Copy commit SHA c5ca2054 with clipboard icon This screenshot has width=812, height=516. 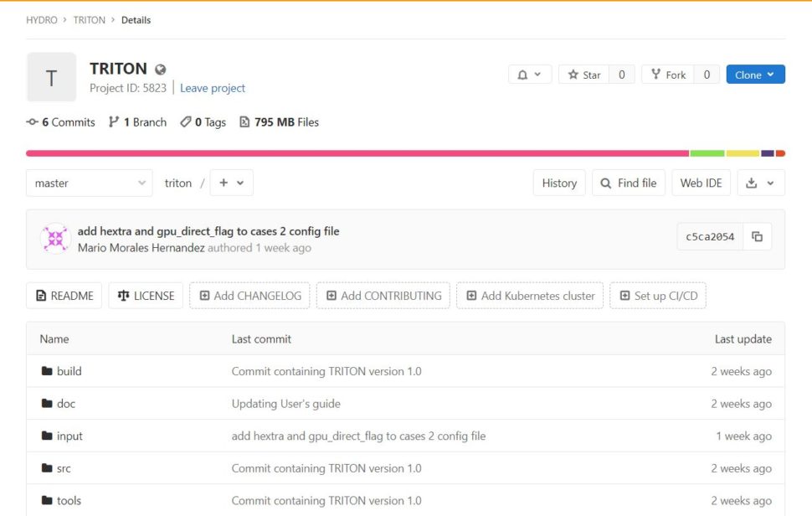757,237
